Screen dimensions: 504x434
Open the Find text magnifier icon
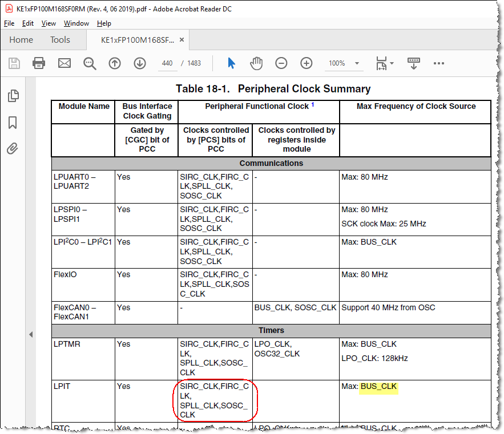click(90, 63)
